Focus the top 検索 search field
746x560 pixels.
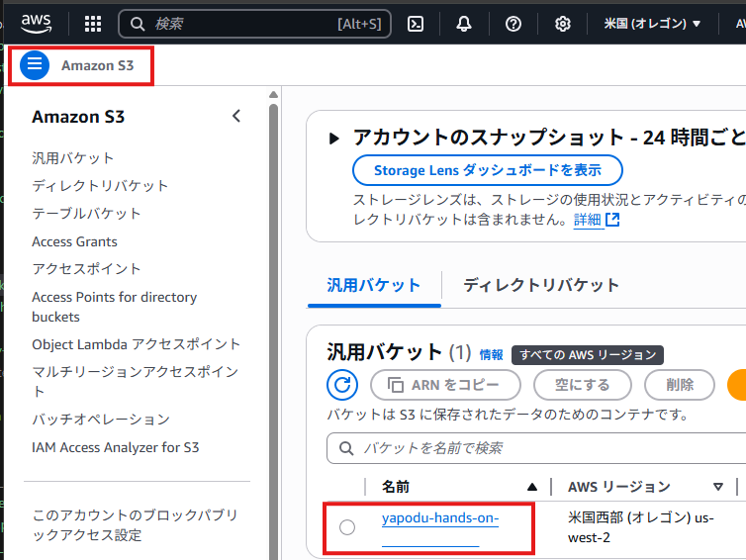point(255,24)
